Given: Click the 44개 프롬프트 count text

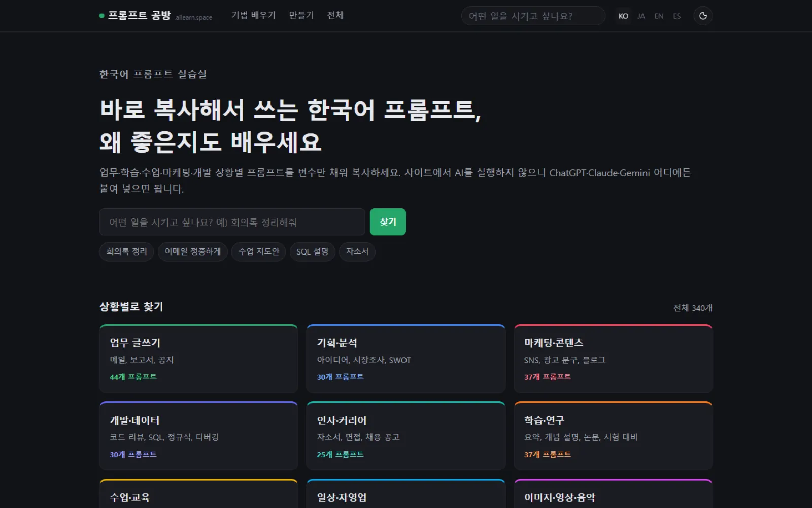Looking at the screenshot, I should [133, 377].
